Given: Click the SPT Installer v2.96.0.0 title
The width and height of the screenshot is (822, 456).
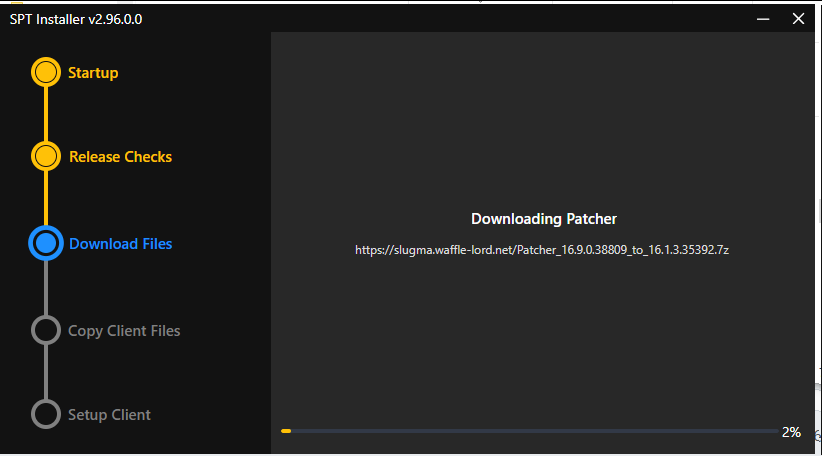Looking at the screenshot, I should click(76, 19).
